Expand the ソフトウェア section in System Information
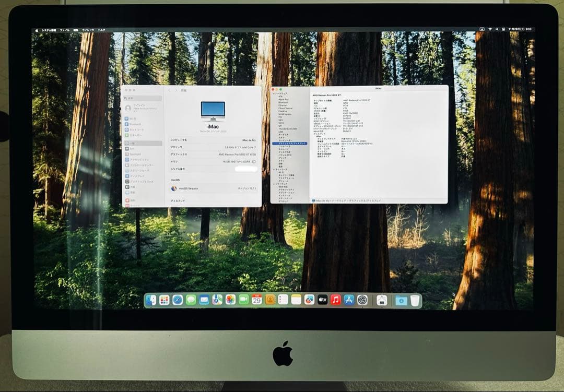The width and height of the screenshot is (564, 392). click(x=275, y=183)
